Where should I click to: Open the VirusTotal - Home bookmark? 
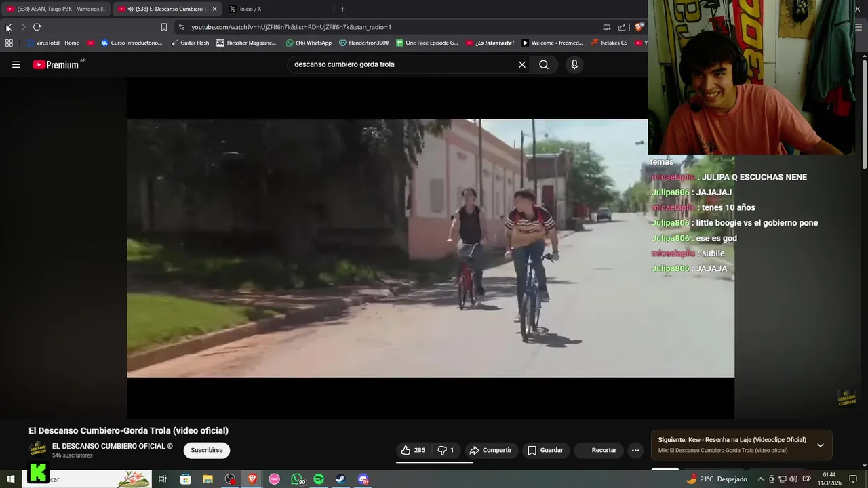click(53, 43)
